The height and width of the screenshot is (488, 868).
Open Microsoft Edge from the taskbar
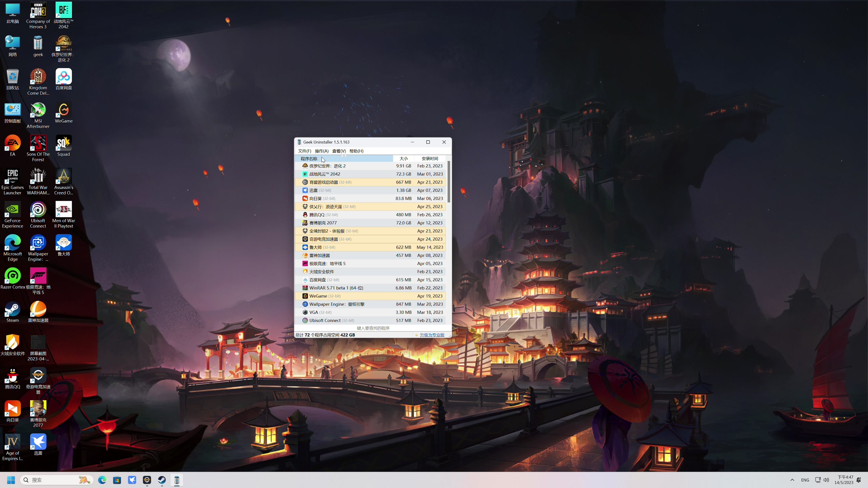coord(102,480)
